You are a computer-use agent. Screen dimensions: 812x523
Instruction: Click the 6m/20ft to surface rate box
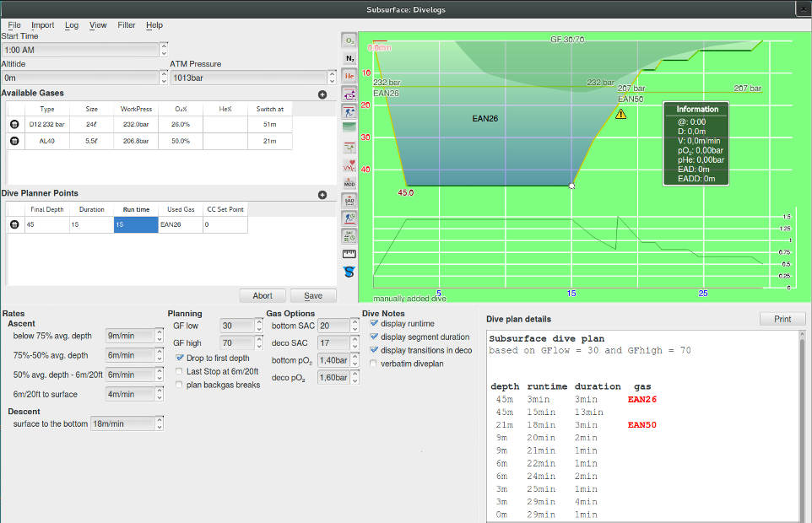pos(134,394)
